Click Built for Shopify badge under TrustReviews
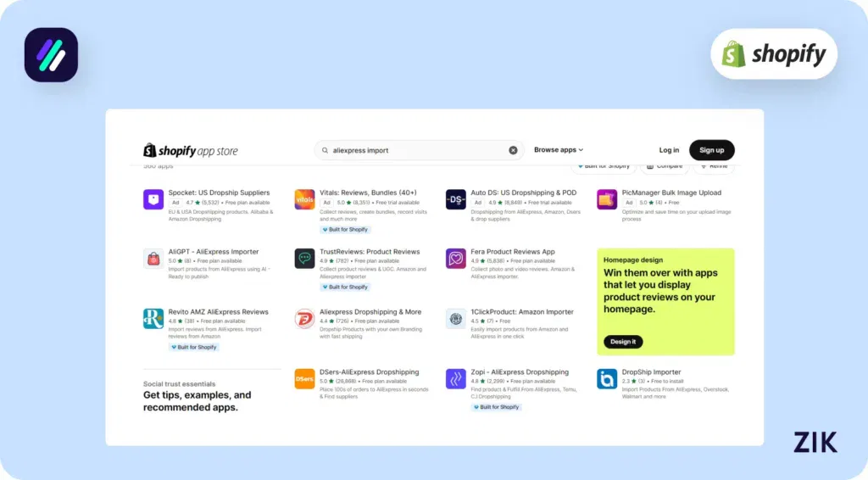The width and height of the screenshot is (868, 480). coord(346,287)
